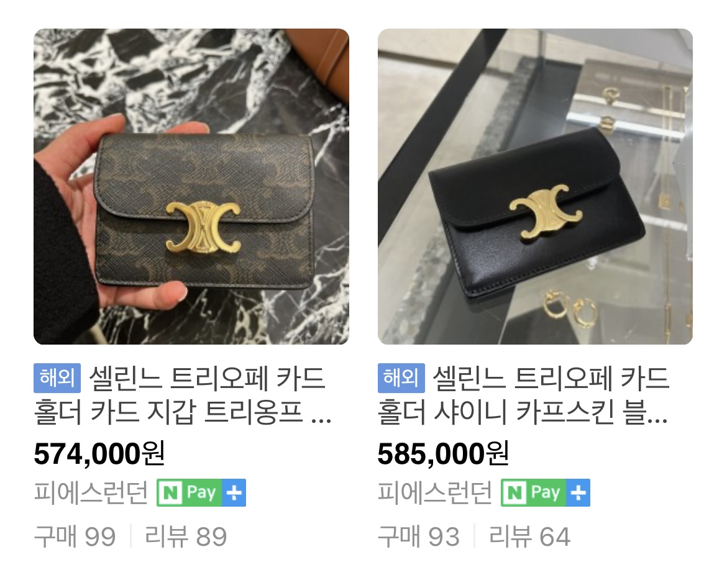
Task: Visit the 피에스런던 seller under the left product
Action: [91, 492]
